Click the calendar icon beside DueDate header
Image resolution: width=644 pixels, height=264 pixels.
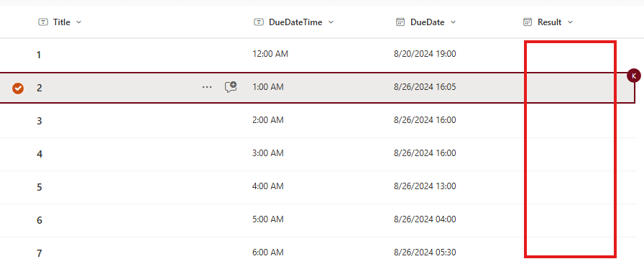tap(400, 22)
